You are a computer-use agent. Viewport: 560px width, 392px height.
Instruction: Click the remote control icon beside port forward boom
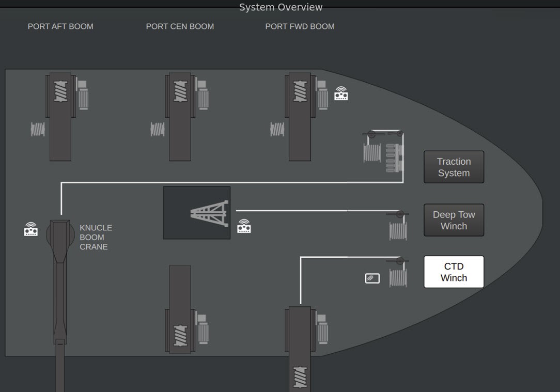point(341,93)
